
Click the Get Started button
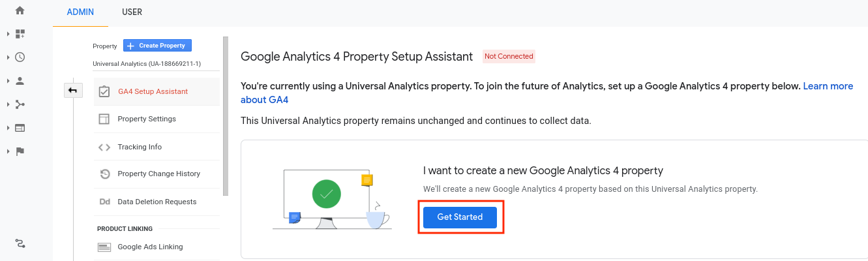(x=460, y=217)
